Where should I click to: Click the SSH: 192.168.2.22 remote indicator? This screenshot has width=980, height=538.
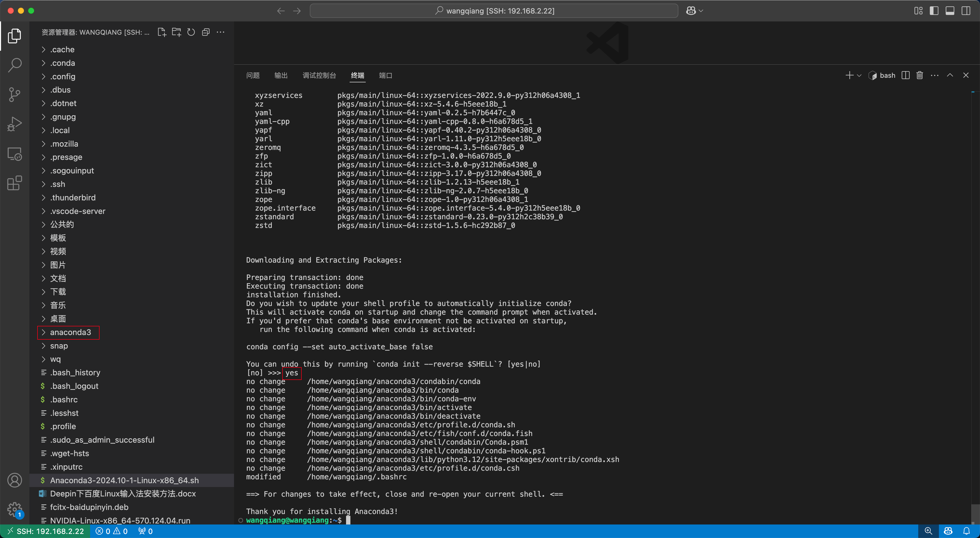[x=46, y=531]
